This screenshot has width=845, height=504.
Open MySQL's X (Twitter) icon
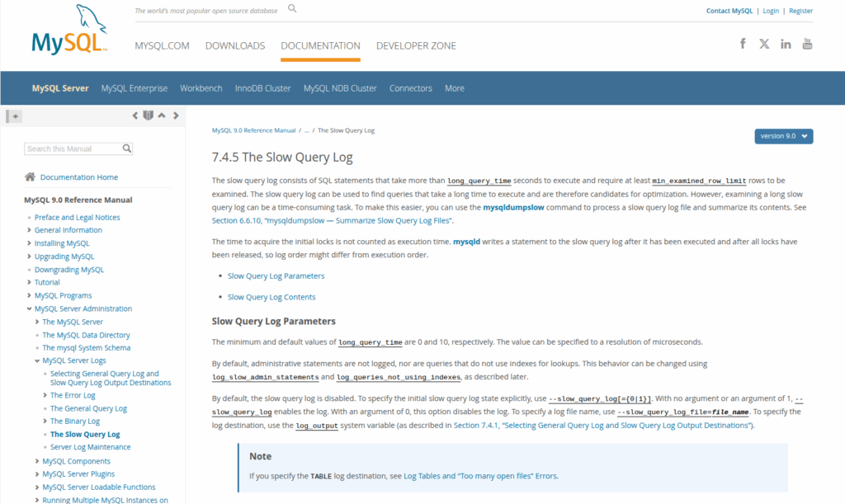coord(764,43)
